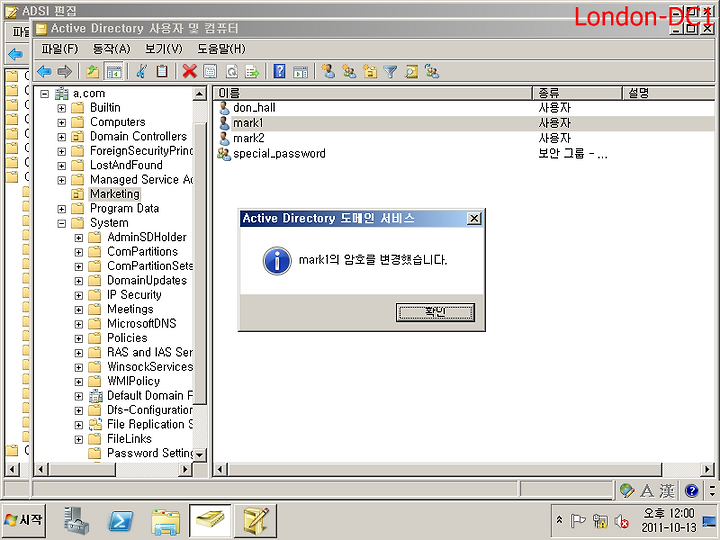Create new group toolbar icon
The height and width of the screenshot is (540, 720).
349,71
